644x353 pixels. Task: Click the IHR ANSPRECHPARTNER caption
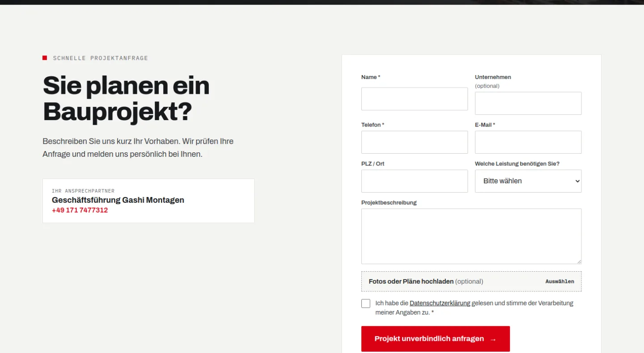[83, 191]
